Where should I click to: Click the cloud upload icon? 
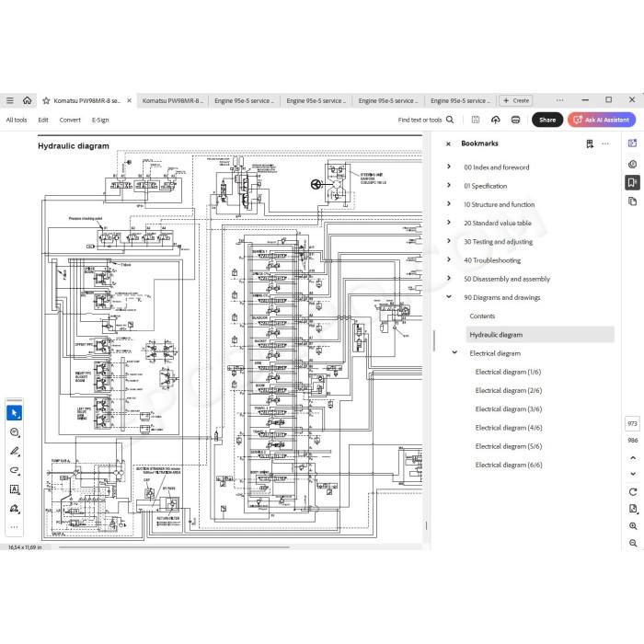(x=496, y=120)
